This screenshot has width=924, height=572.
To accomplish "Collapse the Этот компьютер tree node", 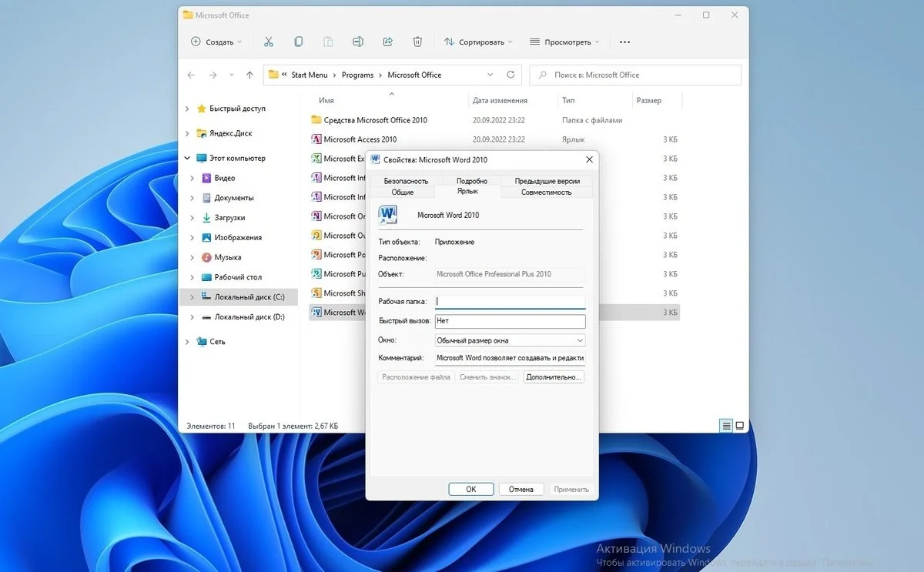I will (x=187, y=158).
